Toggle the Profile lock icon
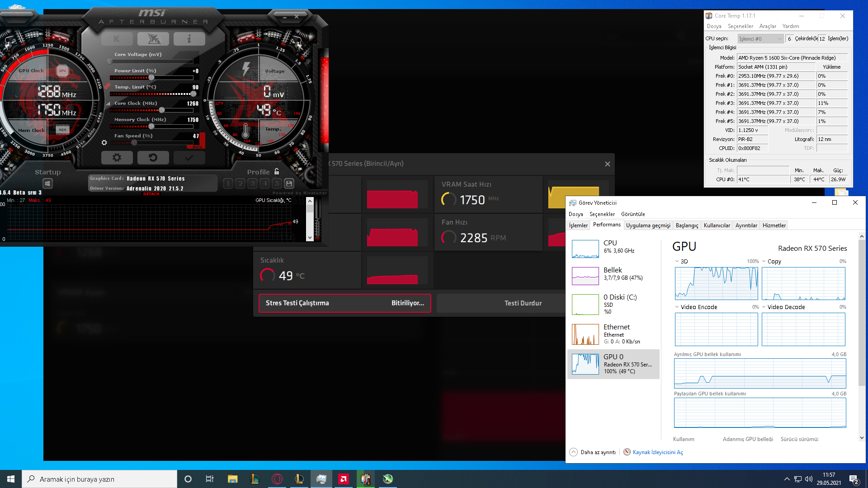Viewport: 868px width, 488px height. pos(277,172)
